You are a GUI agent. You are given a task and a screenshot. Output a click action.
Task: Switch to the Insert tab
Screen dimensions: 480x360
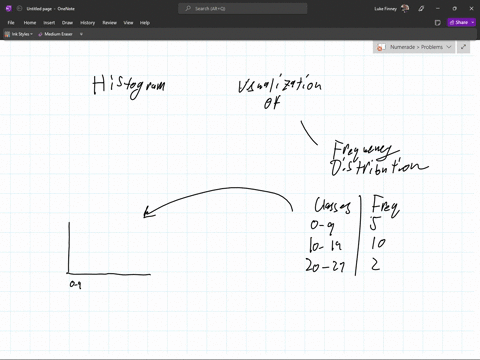coord(49,23)
